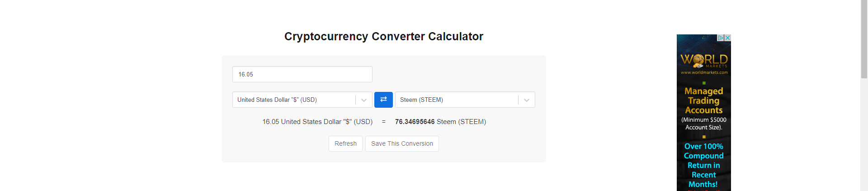The image size is (868, 191).
Task: Open the target currency Steem selector
Action: pos(457,100)
